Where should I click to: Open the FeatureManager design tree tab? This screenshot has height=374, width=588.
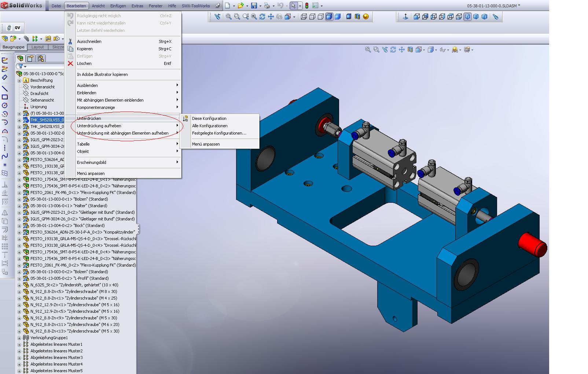[x=20, y=58]
